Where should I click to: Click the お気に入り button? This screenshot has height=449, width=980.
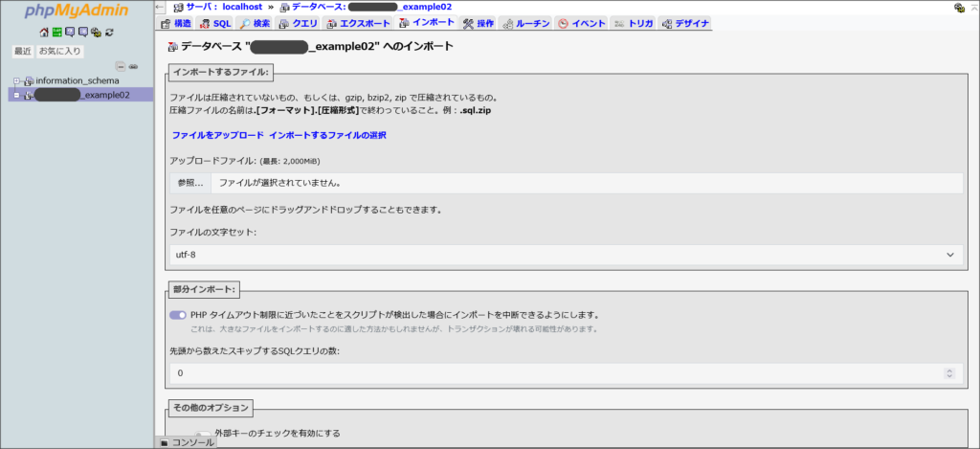(60, 52)
